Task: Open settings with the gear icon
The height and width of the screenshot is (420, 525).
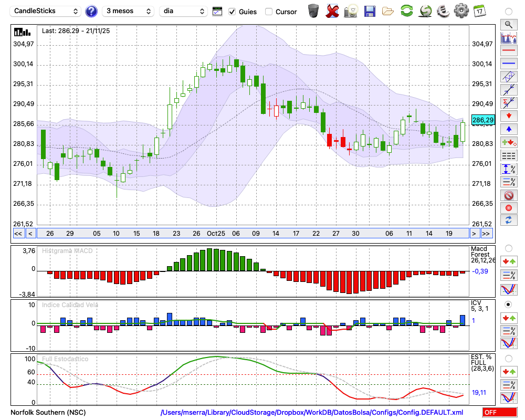Action: 461,11
